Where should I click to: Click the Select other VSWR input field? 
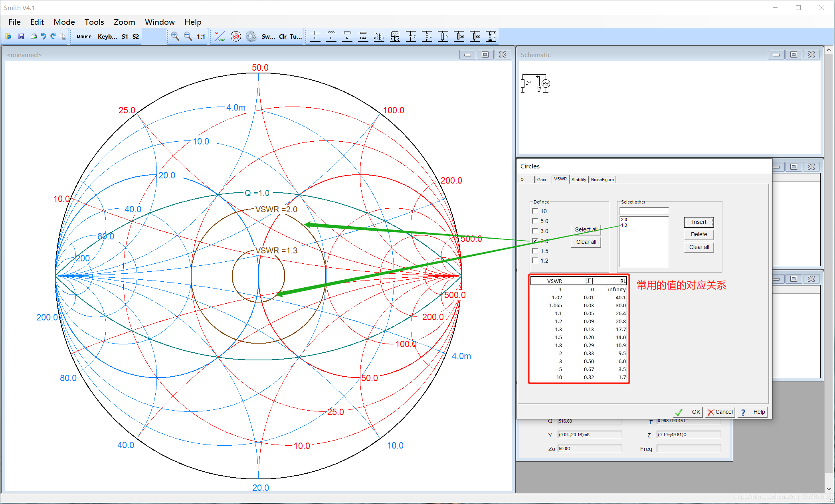pos(644,211)
